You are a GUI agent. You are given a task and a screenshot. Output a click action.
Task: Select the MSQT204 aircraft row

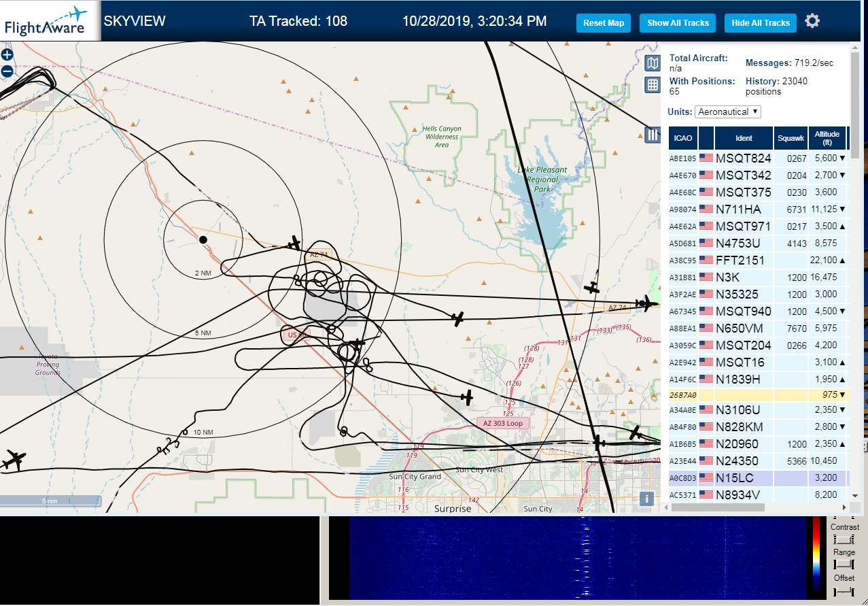tap(758, 346)
